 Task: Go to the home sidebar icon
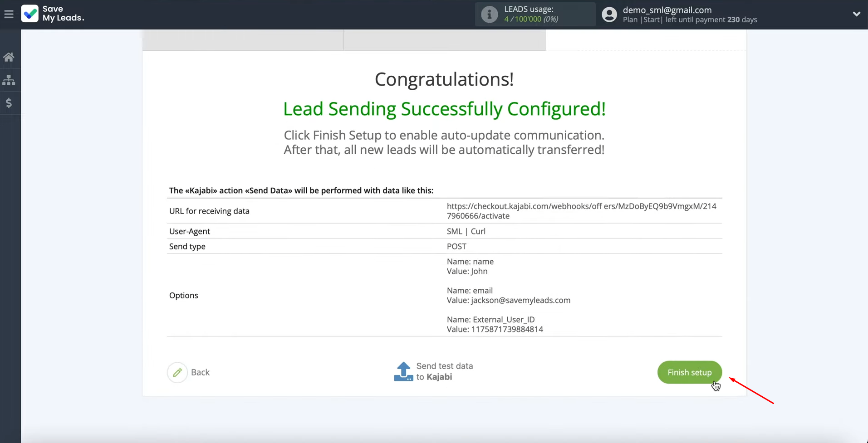pos(9,57)
